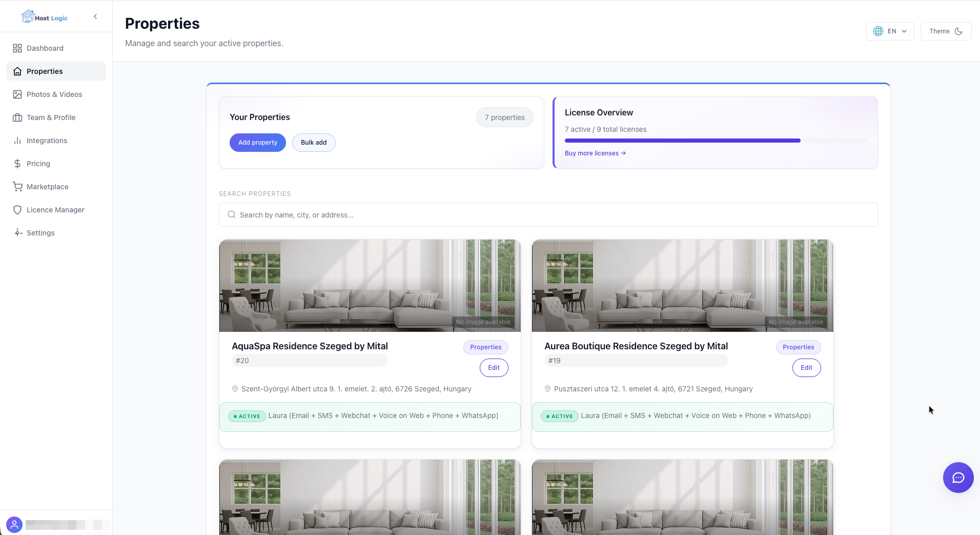980x535 pixels.
Task: Click the 7 properties count badge
Action: (x=505, y=117)
